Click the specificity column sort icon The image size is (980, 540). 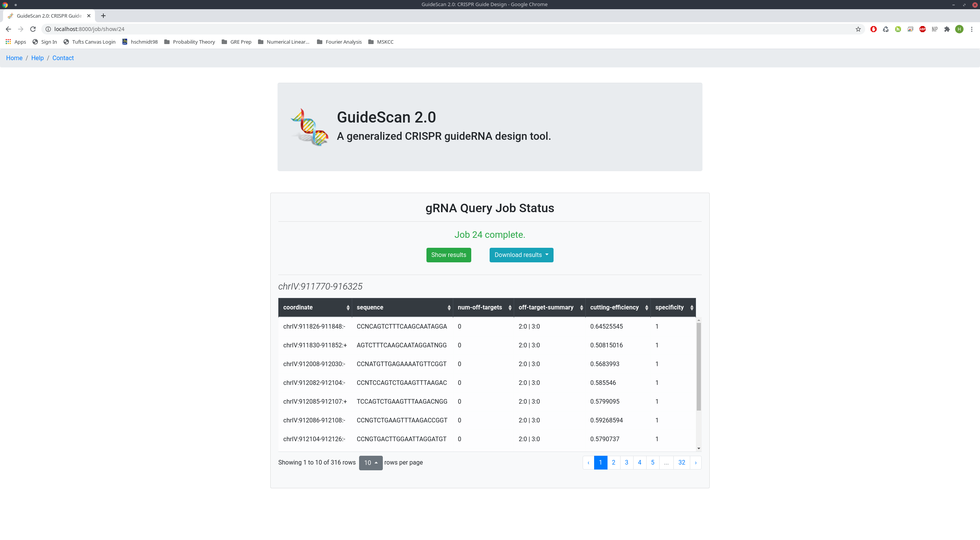pos(692,307)
